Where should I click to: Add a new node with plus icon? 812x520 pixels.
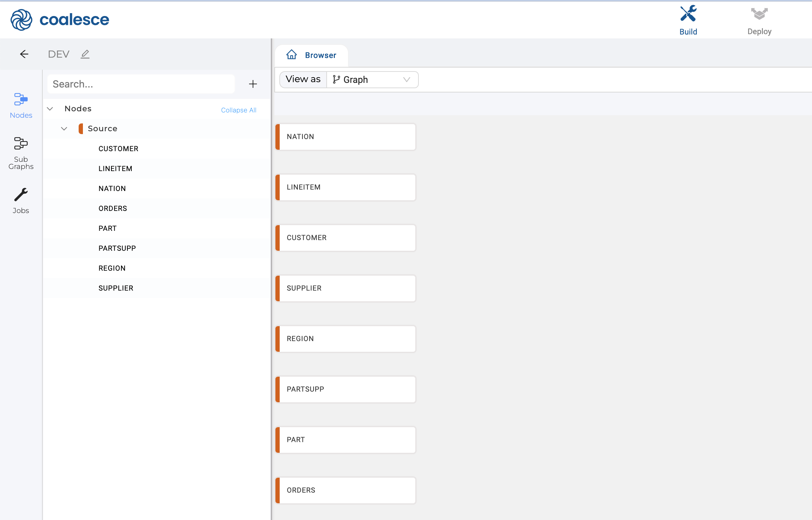click(253, 84)
